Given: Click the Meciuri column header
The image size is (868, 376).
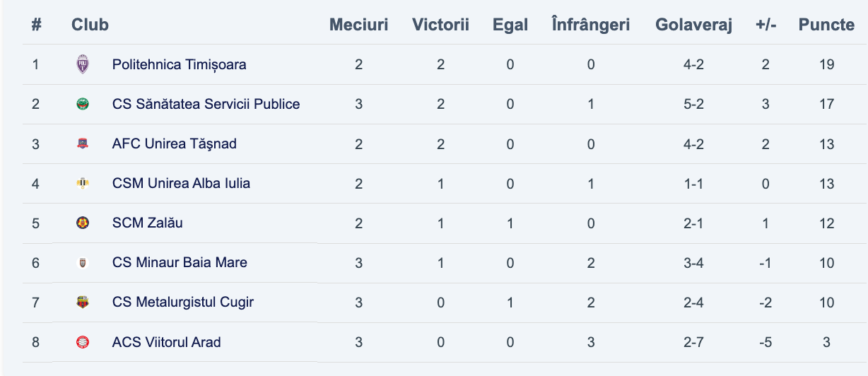Looking at the screenshot, I should (358, 25).
